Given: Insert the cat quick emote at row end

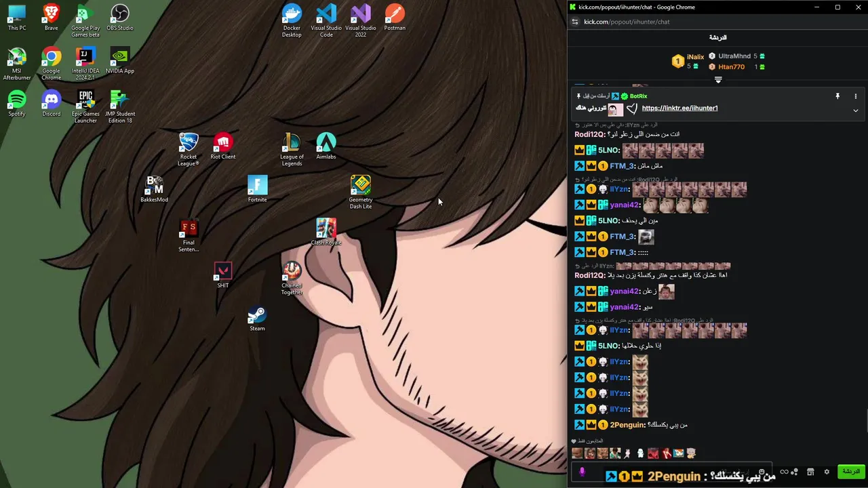Looking at the screenshot, I should pos(691,453).
